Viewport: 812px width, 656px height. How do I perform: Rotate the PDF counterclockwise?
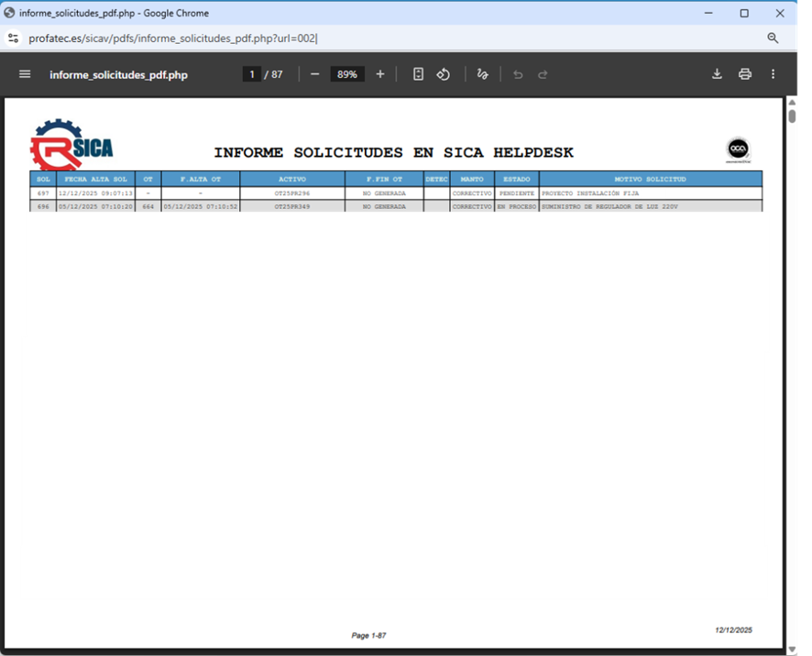click(x=444, y=74)
